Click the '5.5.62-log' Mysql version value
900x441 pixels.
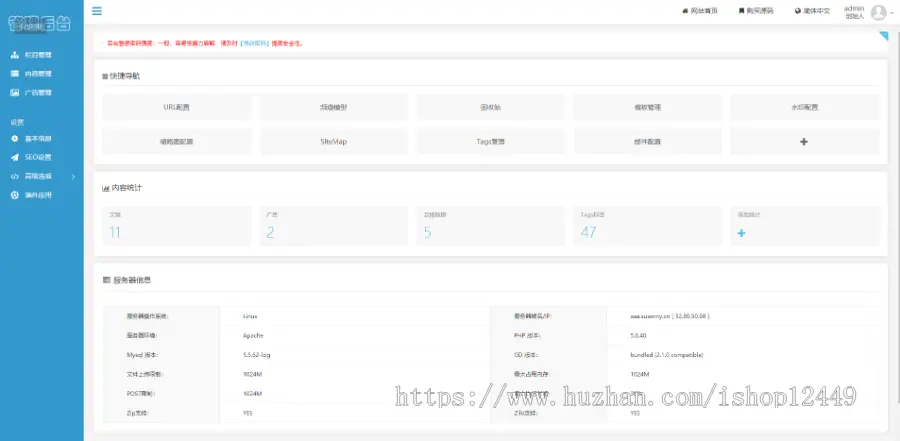[257, 355]
